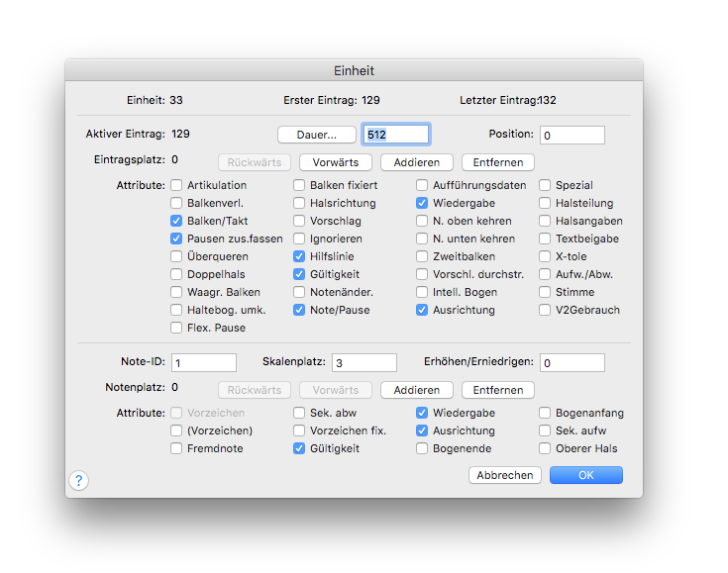This screenshot has height=573, width=728.
Task: Enable the V2Gebrauch checkbox
Action: point(545,310)
